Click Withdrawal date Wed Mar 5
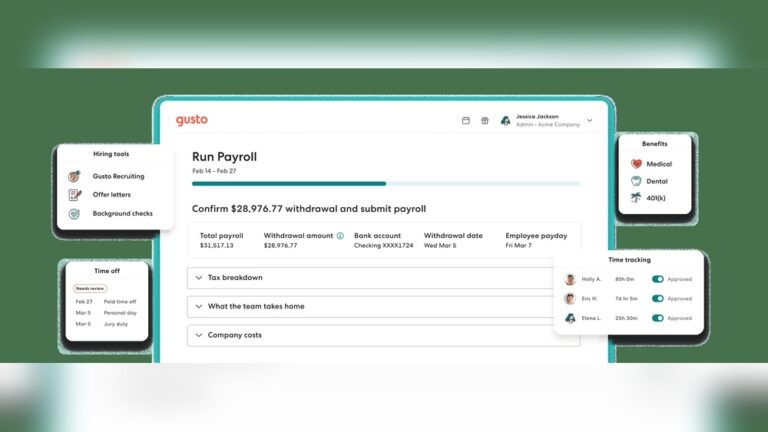768x432 pixels. (440, 245)
